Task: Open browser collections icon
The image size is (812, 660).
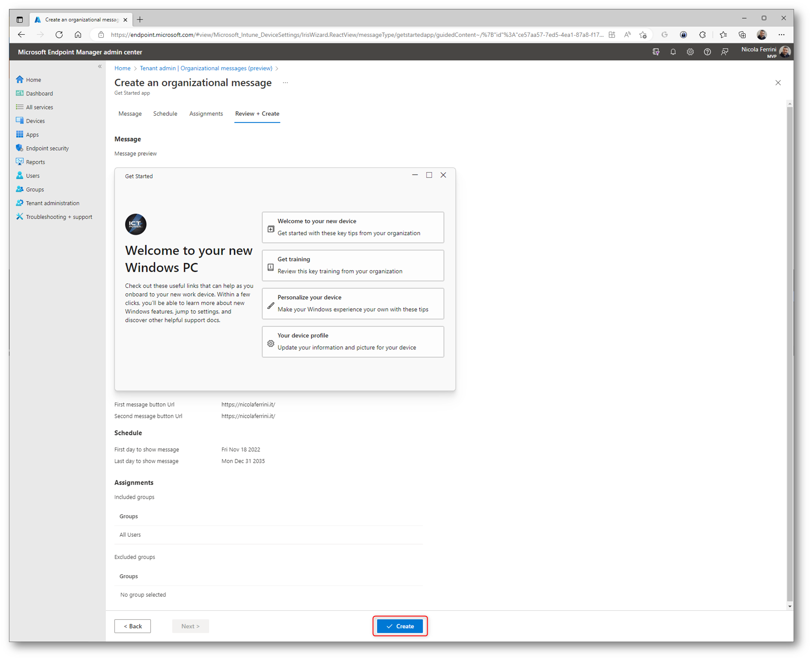Action: (742, 35)
